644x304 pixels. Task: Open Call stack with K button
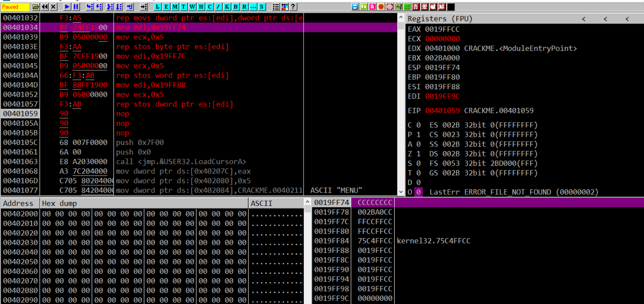(x=227, y=7)
